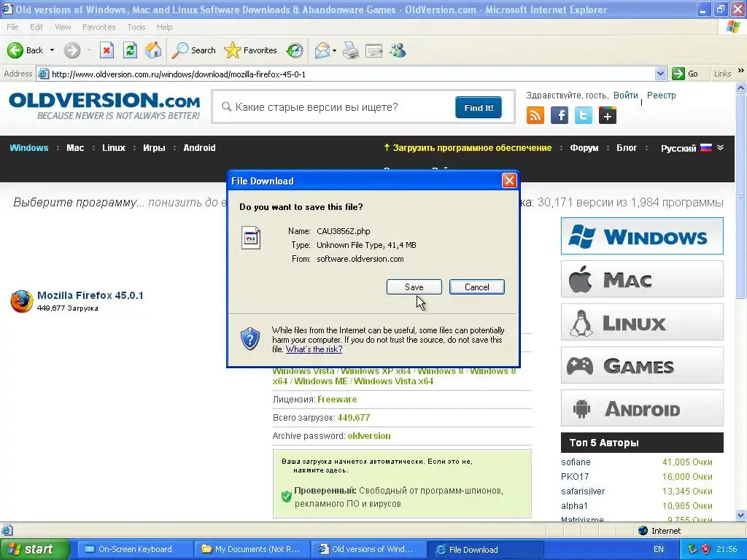Open the Favorites menu
Image resolution: width=747 pixels, height=560 pixels.
point(98,27)
